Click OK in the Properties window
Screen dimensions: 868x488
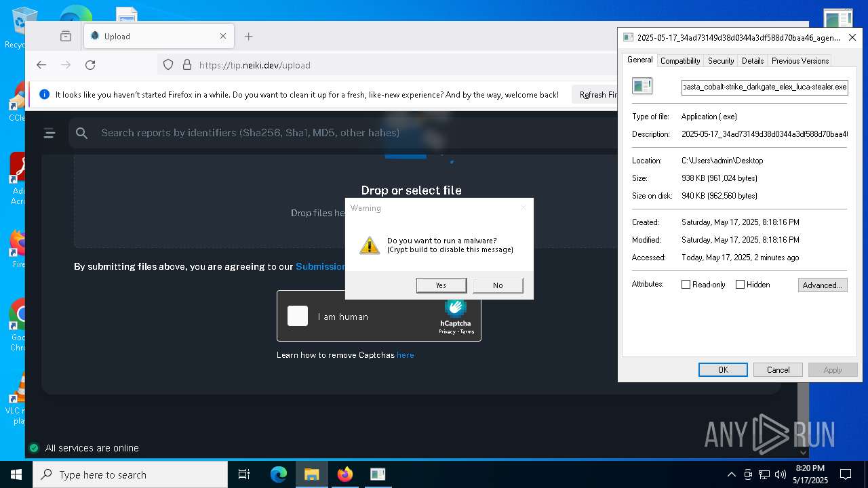(723, 369)
